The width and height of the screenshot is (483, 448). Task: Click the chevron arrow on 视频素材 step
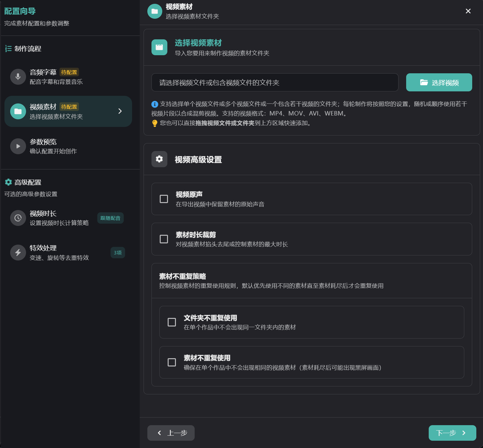coord(120,111)
